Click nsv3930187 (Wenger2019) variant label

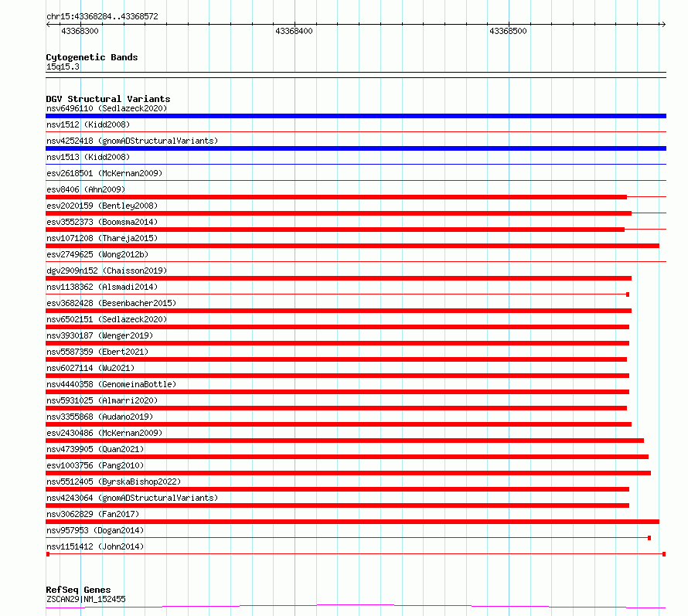(x=100, y=335)
